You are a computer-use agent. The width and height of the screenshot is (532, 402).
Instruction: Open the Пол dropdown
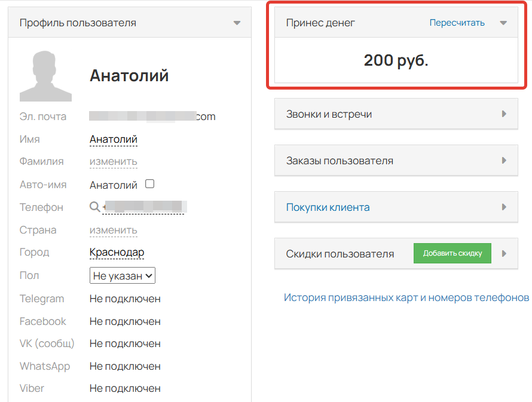pos(123,275)
